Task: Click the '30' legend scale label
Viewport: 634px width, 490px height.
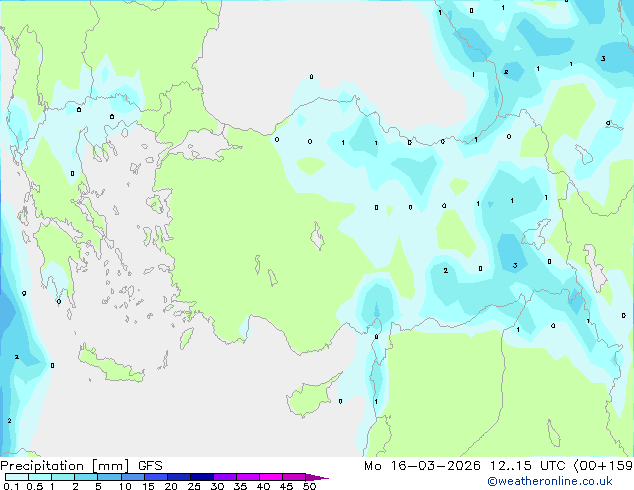Action: [x=217, y=486]
